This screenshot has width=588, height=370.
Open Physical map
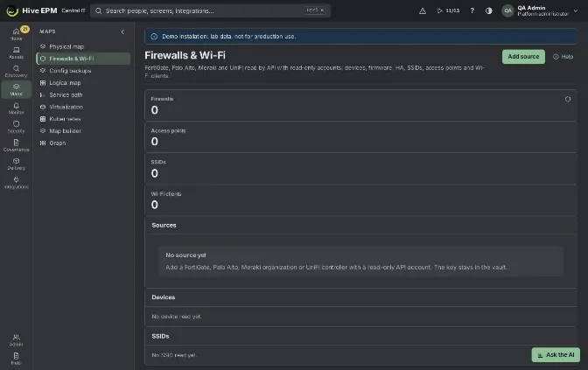point(83,46)
